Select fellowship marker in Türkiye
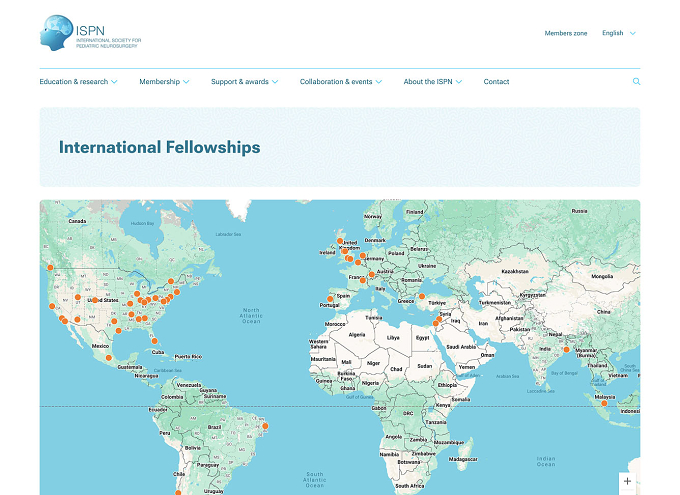This screenshot has height=495, width=680. coord(422,296)
